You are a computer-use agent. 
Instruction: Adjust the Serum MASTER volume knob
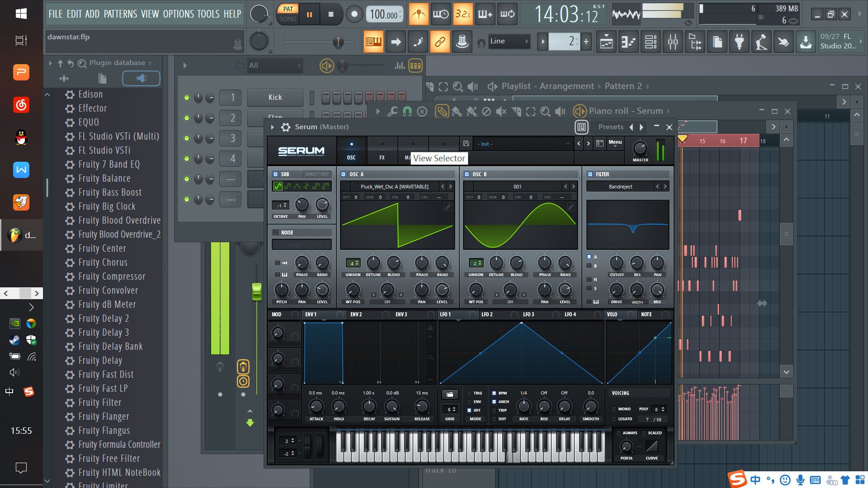[x=640, y=148]
